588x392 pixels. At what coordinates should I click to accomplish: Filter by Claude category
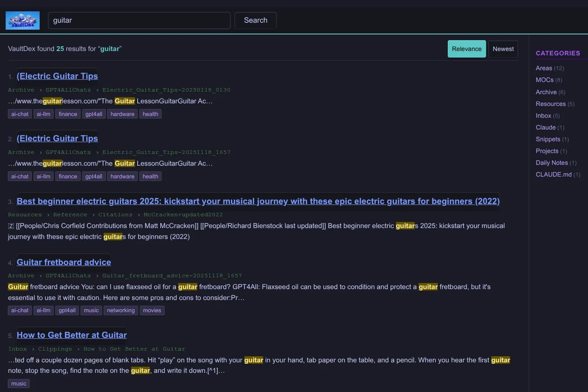550,127
